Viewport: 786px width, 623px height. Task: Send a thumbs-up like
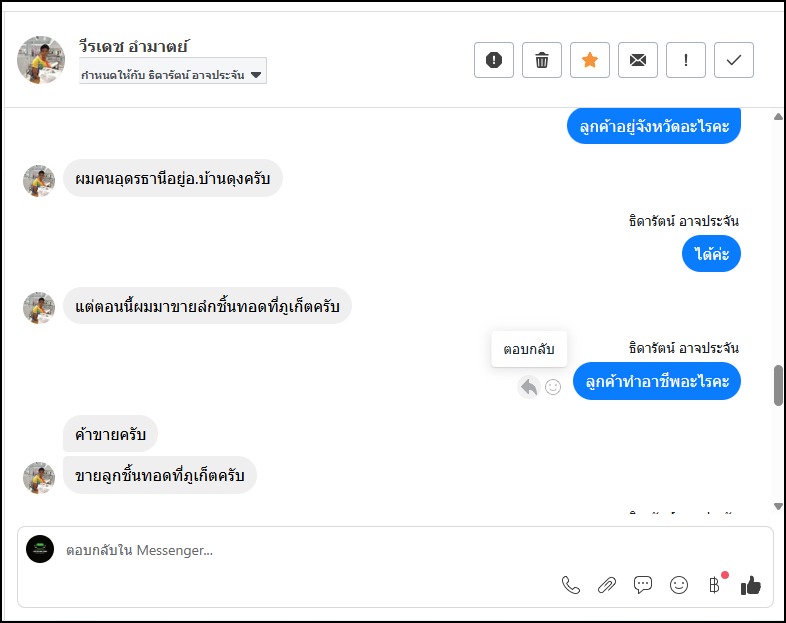[750, 585]
